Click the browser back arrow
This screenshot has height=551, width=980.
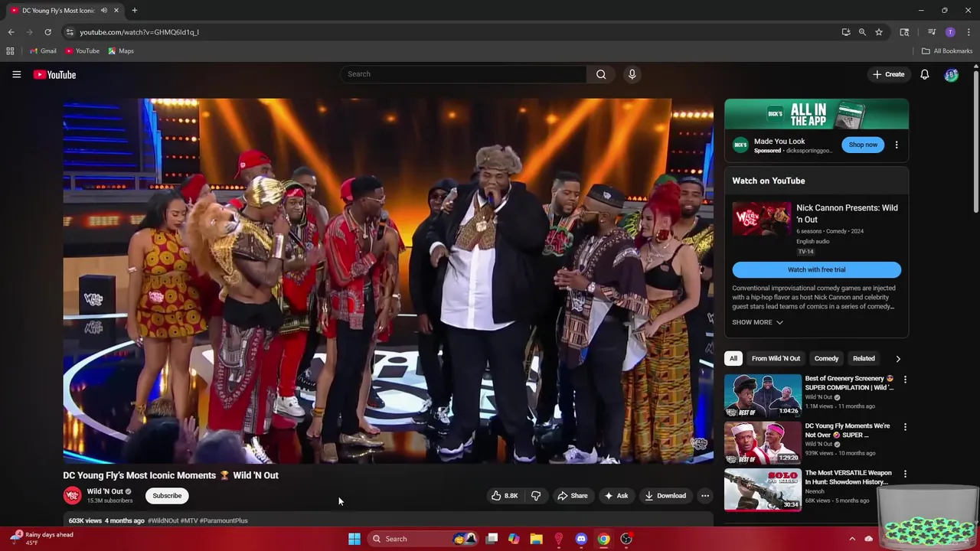[x=11, y=32]
